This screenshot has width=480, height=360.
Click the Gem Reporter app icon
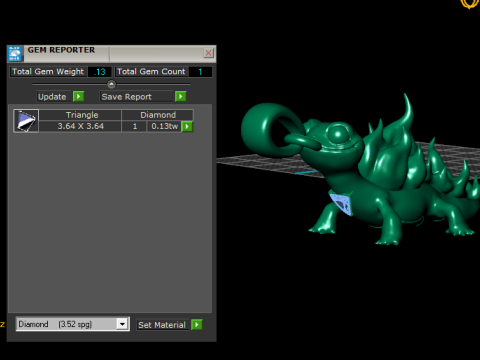pos(15,54)
